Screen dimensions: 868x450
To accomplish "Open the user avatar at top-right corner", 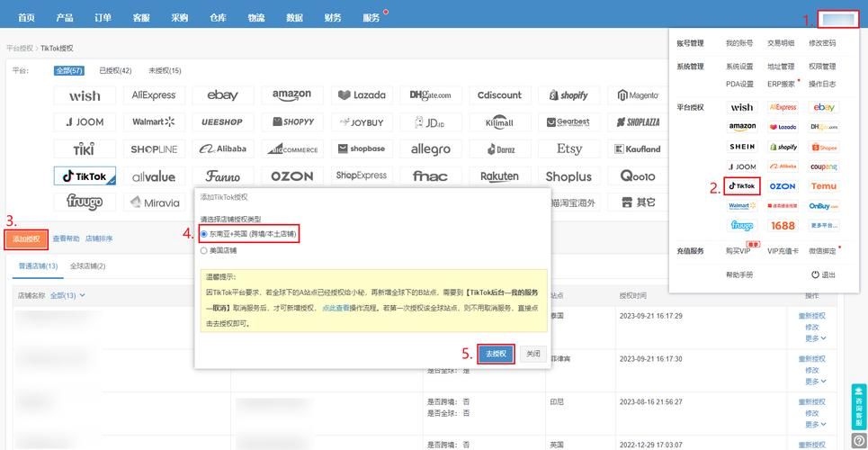I will point(839,19).
